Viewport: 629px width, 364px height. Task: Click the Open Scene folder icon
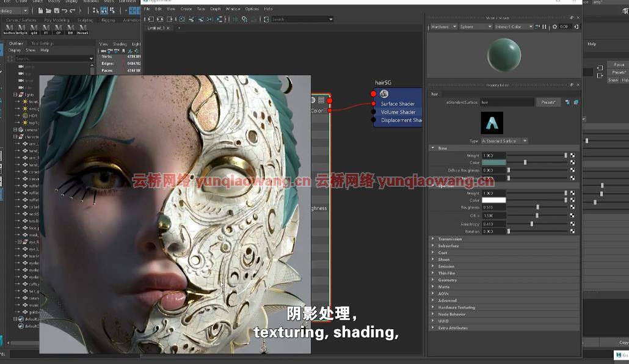point(48,10)
